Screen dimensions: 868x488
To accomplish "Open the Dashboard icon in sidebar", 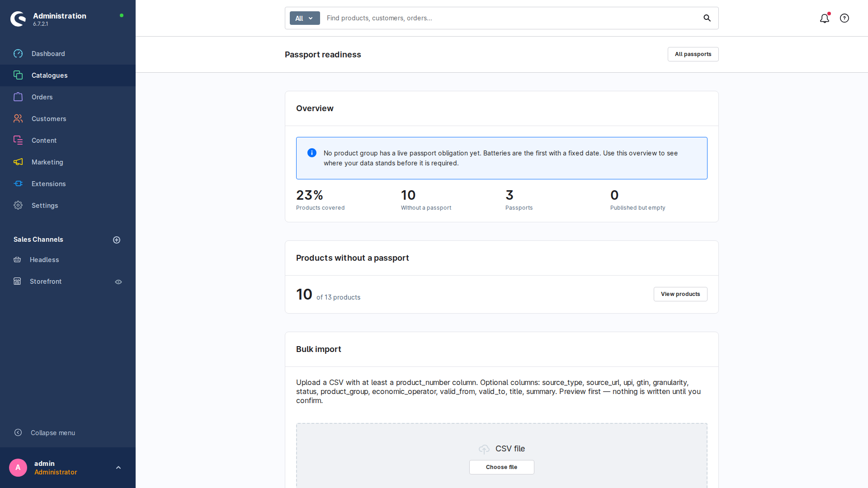I will click(18, 54).
